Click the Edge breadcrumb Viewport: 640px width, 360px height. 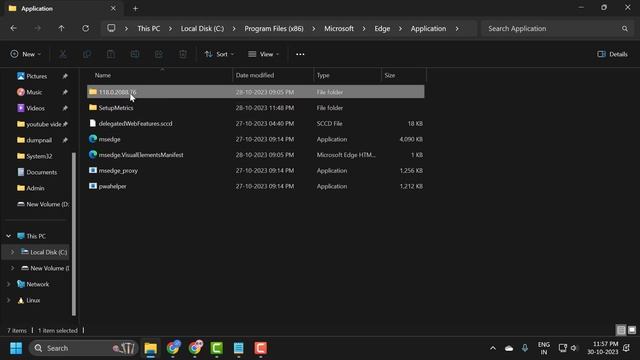382,29
